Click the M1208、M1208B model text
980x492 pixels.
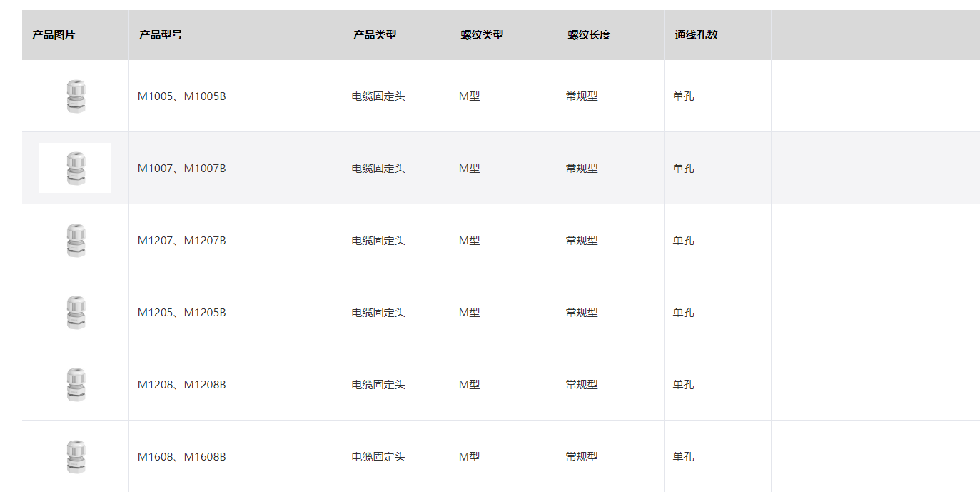[182, 385]
